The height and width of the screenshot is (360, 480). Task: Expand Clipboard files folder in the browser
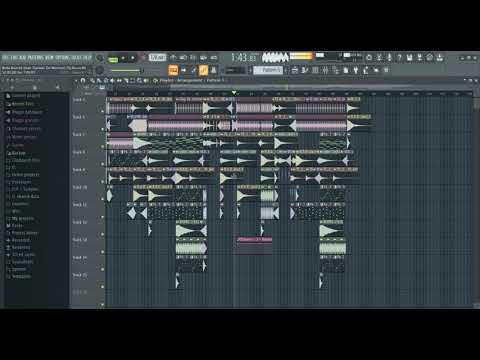point(23,160)
